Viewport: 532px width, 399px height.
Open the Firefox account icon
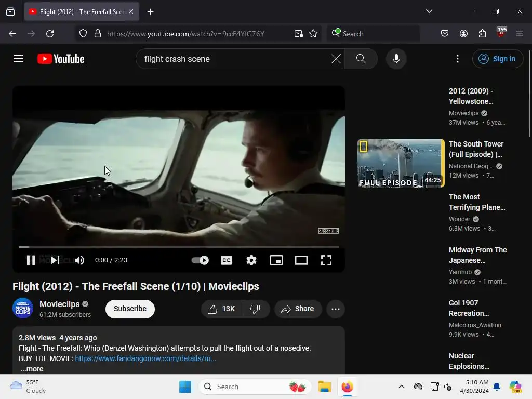point(463,33)
